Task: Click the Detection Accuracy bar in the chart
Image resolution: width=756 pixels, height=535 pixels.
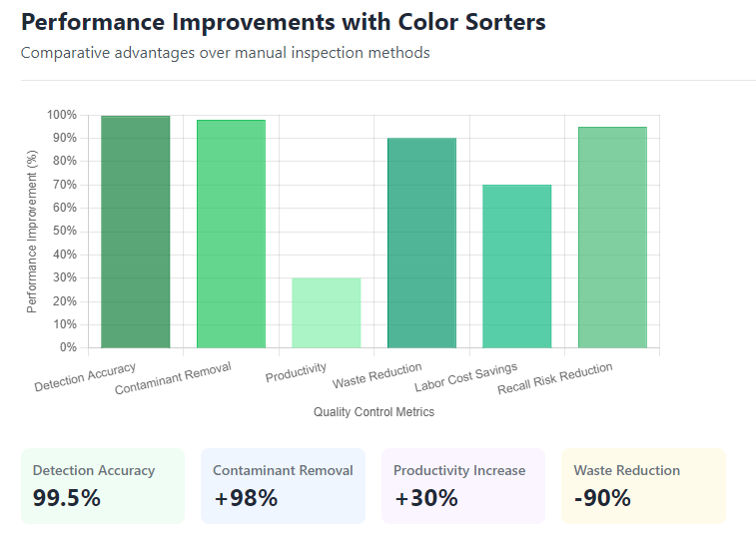Action: (136, 232)
